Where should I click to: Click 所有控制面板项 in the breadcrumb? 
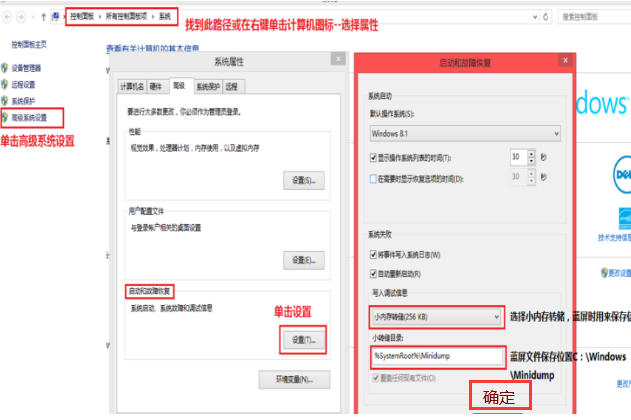pyautogui.click(x=126, y=16)
